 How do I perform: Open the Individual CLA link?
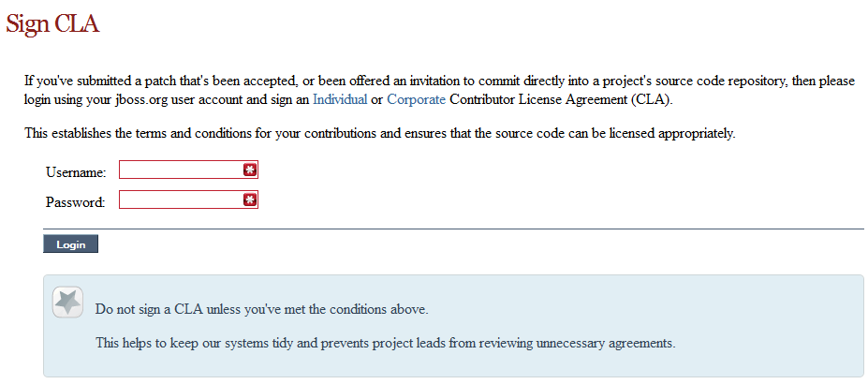340,98
